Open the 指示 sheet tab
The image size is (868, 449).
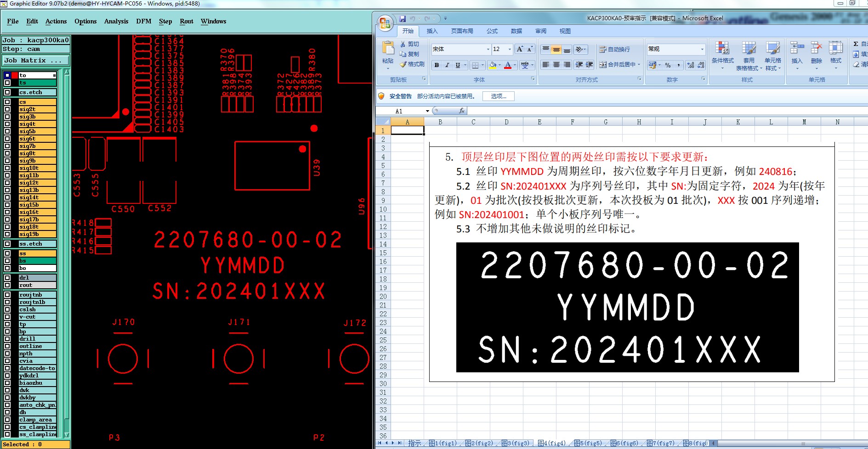pyautogui.click(x=414, y=443)
